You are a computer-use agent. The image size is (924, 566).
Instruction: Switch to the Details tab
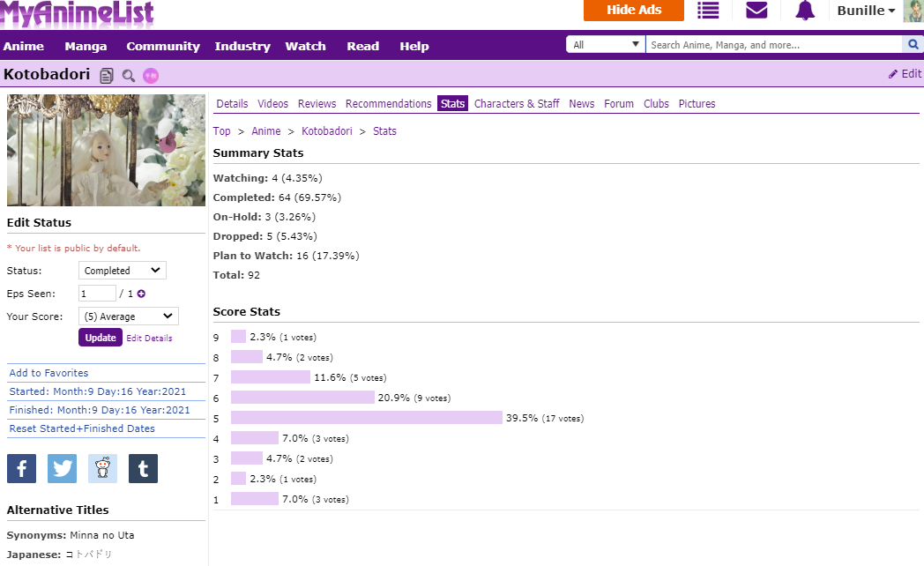tap(232, 104)
